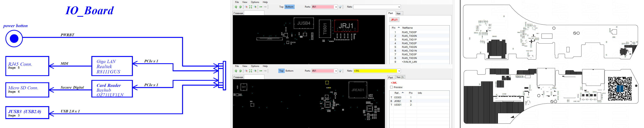Viewport: 644px width, 128px height.
Task: Switch lower viewer to Bottom side
Action: pos(289,71)
